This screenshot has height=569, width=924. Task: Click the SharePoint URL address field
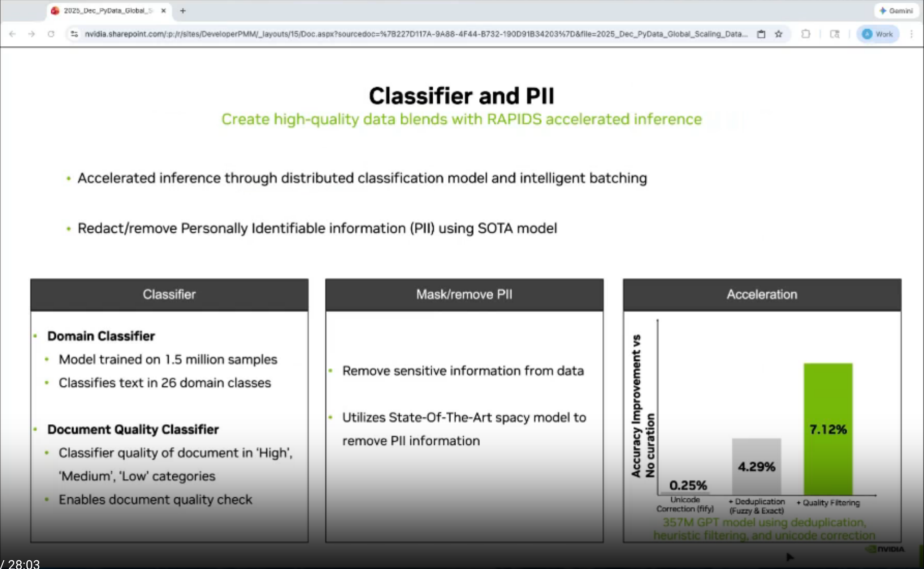[x=415, y=34]
